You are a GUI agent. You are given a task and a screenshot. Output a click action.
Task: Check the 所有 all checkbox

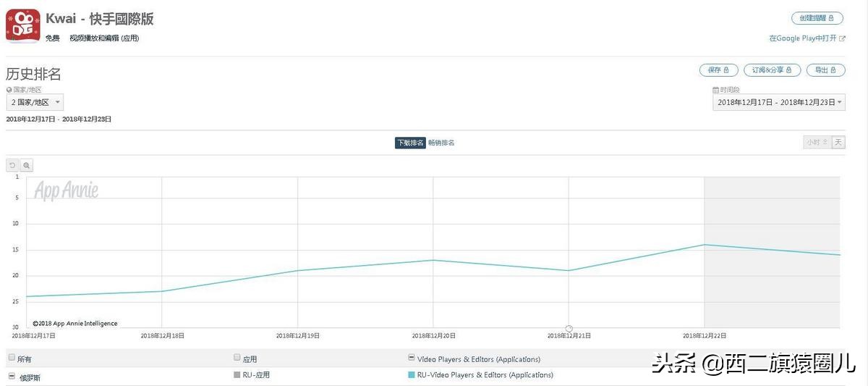pyautogui.click(x=12, y=358)
